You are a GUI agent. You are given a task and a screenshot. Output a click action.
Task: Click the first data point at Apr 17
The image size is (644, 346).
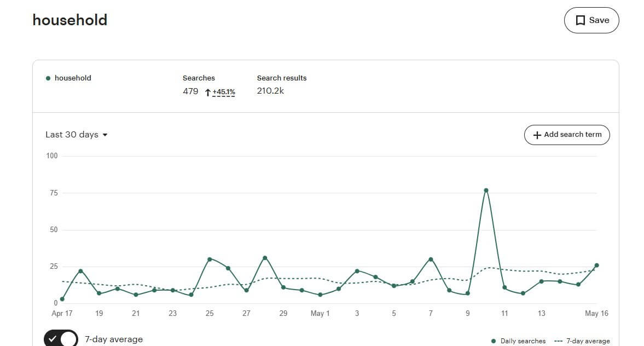click(62, 299)
